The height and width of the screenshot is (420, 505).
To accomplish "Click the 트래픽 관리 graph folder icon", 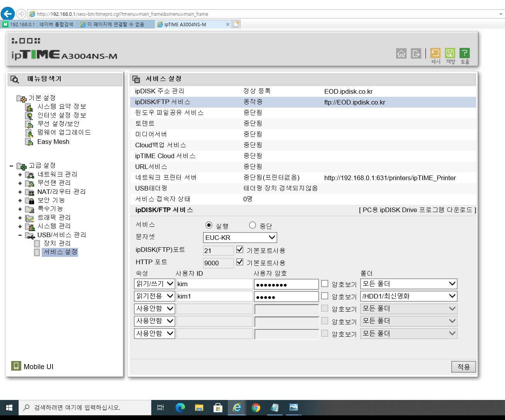I will tap(30, 218).
